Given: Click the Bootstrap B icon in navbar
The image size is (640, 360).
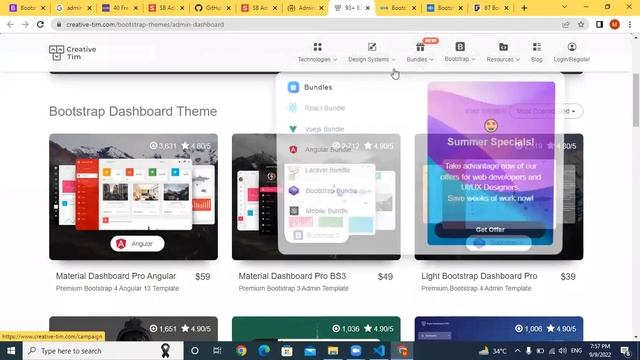Looking at the screenshot, I should 460,47.
